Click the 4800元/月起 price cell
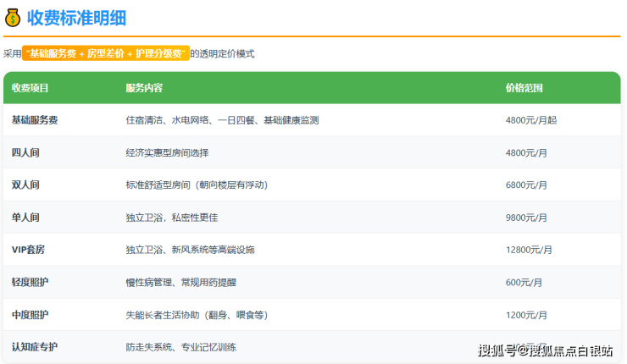627x364 pixels. [531, 120]
